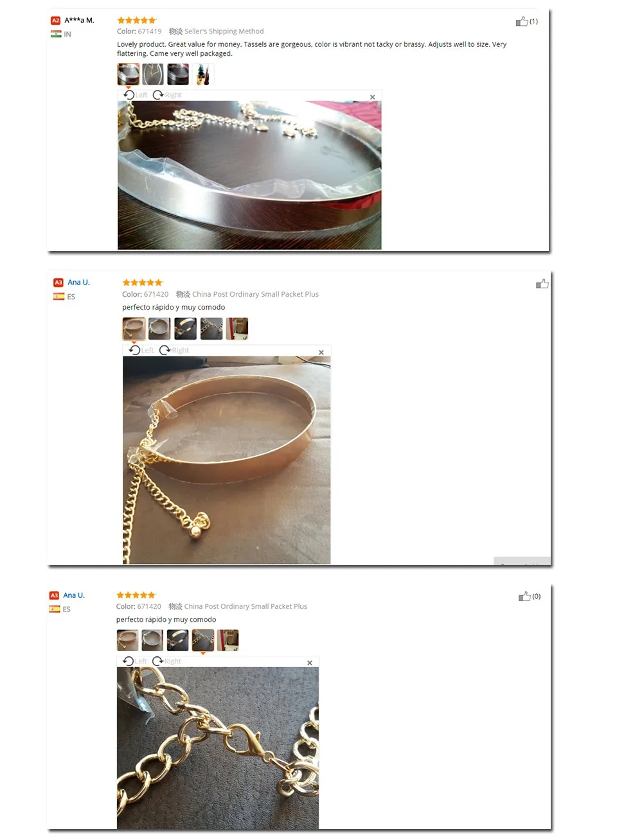Close the enlarged chain clasp photo

coord(310,663)
